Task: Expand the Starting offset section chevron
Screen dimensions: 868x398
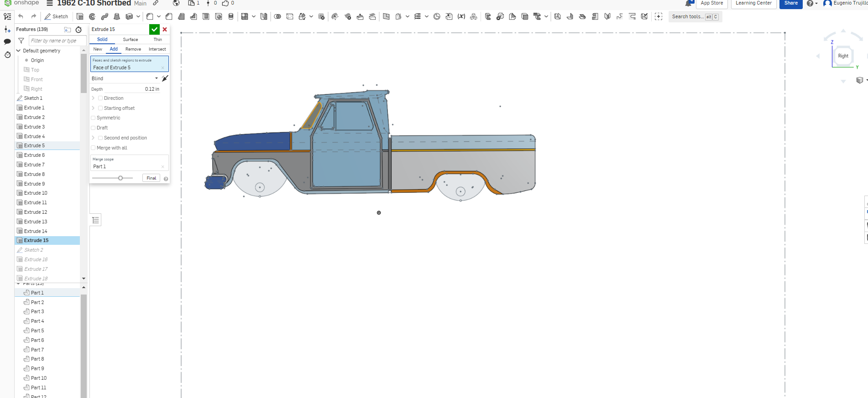Action: (93, 108)
